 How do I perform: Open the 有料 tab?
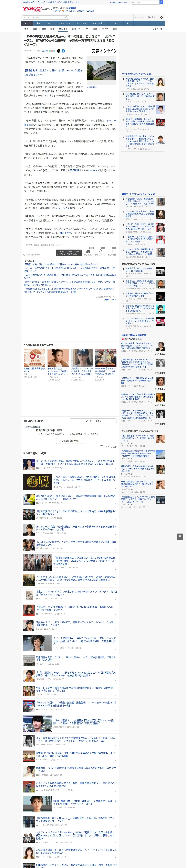coord(128,24)
